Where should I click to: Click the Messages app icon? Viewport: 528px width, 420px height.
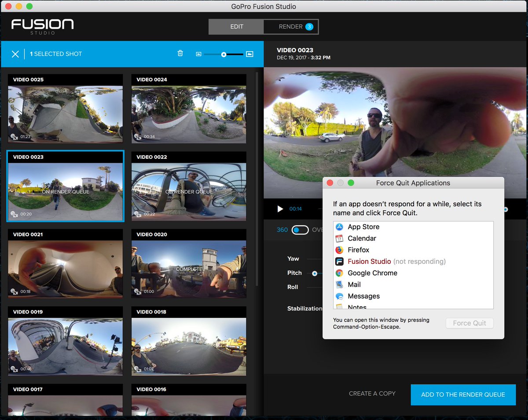click(x=339, y=296)
